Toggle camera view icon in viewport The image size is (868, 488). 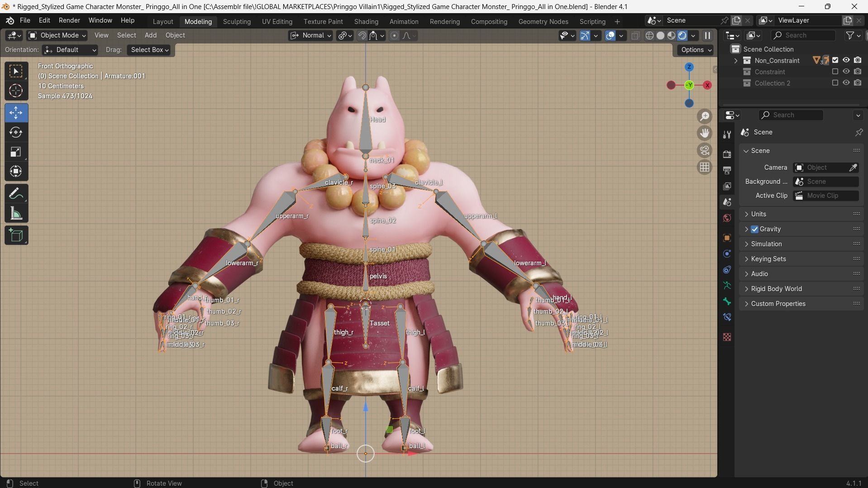pyautogui.click(x=705, y=150)
